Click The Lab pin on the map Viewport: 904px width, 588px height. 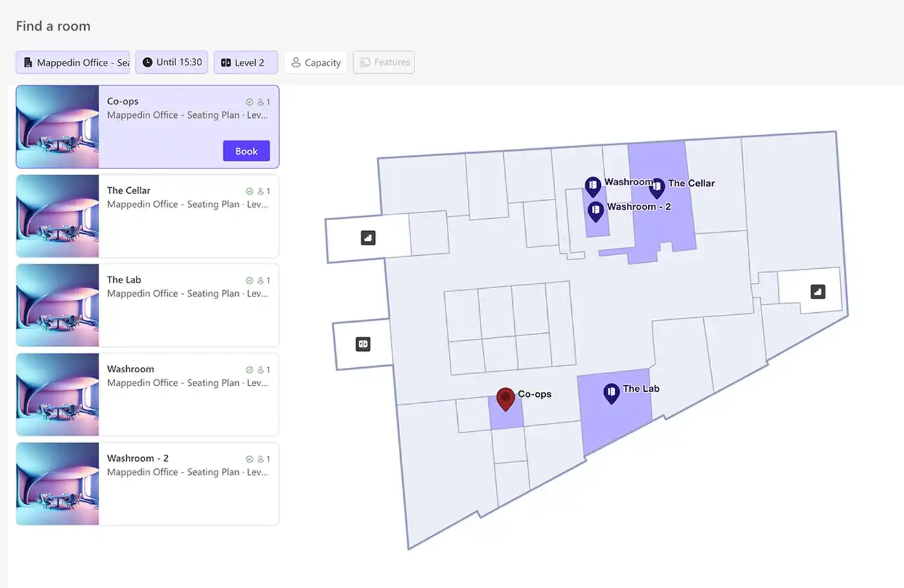click(x=611, y=392)
